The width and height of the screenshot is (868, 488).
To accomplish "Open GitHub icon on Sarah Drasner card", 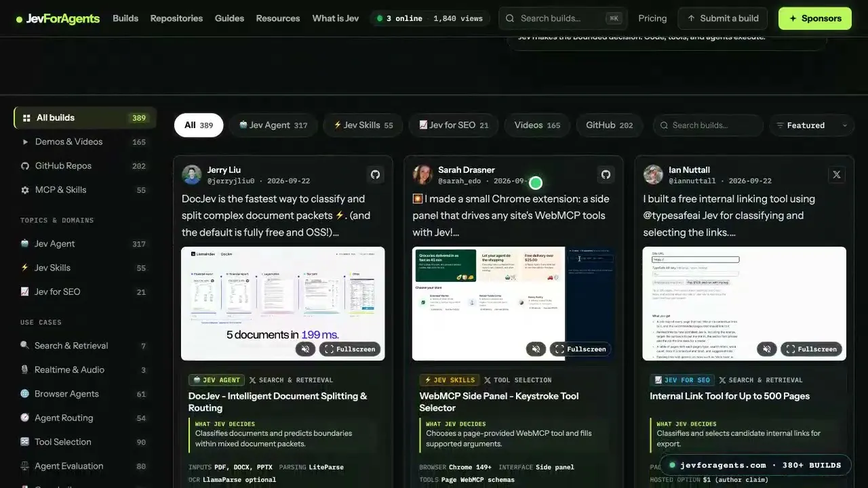I will coord(606,175).
